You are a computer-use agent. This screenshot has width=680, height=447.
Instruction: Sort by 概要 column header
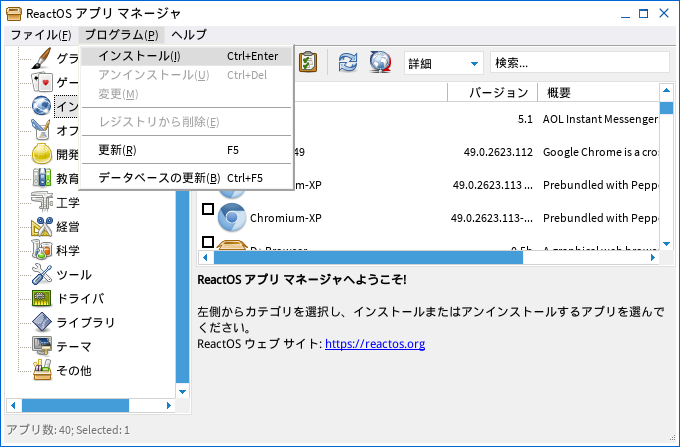[598, 92]
